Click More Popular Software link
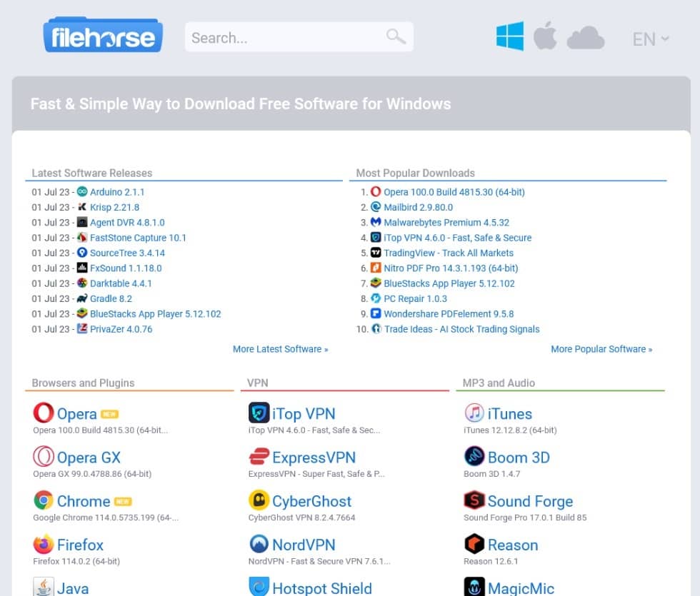The height and width of the screenshot is (596, 700). point(601,349)
